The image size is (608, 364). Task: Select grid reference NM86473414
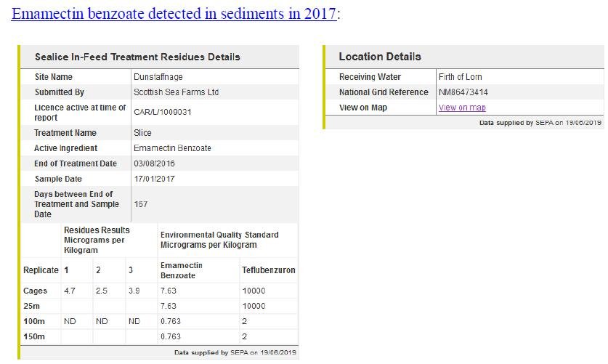coord(463,92)
